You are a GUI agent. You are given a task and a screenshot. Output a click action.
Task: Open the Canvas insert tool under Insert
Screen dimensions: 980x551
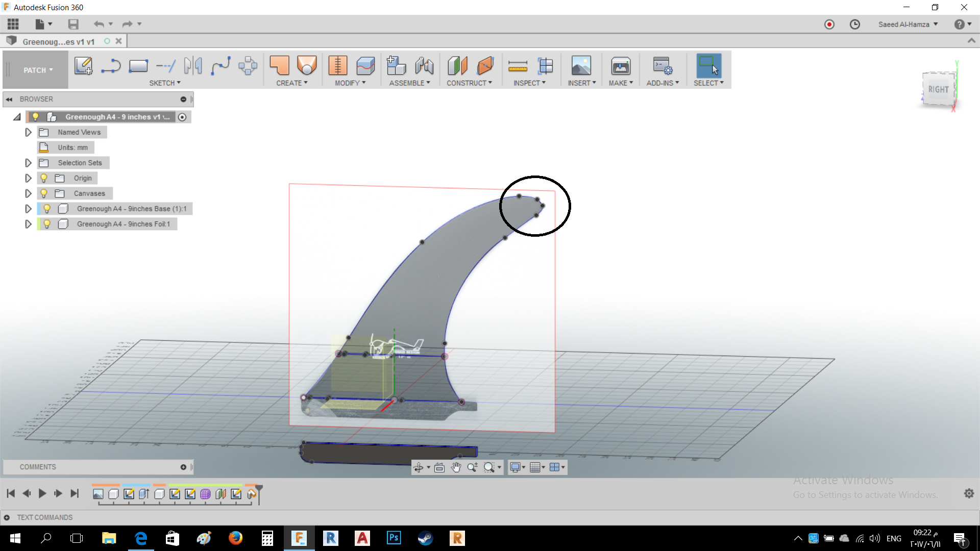click(582, 66)
